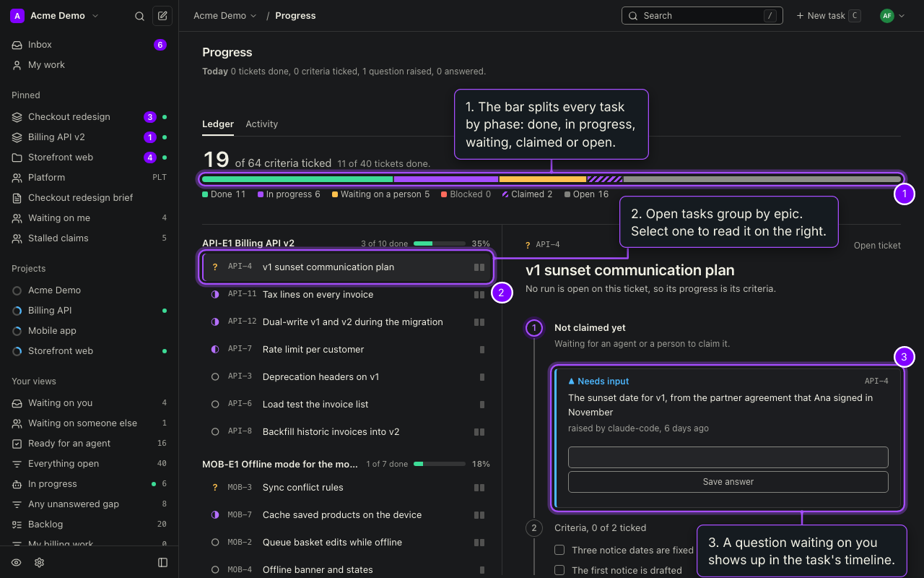
Task: Click the Backlog list icon
Action: coord(17,525)
